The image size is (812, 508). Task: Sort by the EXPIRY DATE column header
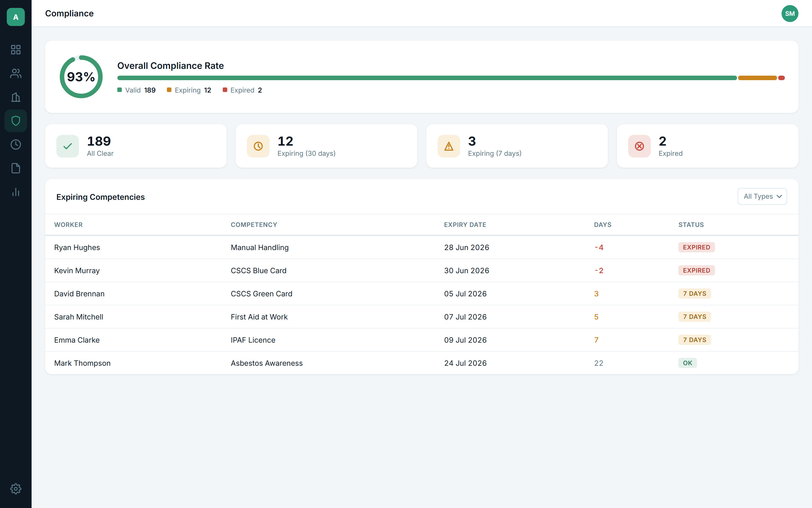(465, 225)
